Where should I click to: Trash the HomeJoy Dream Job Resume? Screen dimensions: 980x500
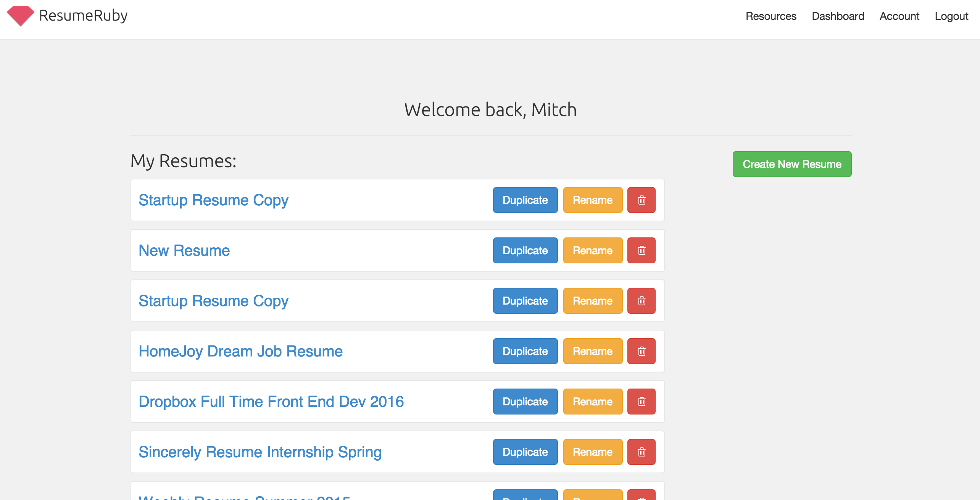[x=642, y=351]
